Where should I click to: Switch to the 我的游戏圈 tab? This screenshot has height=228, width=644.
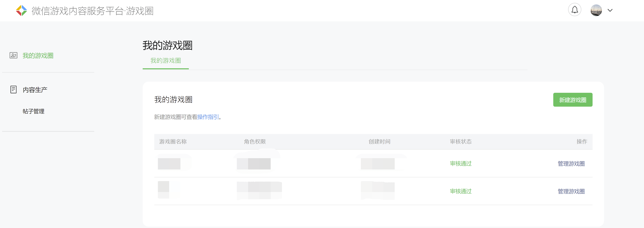coord(166,61)
